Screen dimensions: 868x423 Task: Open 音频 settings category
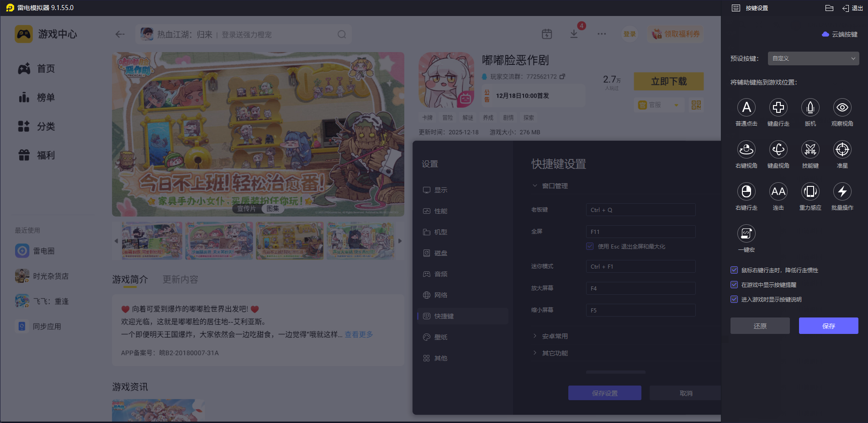[463, 274]
